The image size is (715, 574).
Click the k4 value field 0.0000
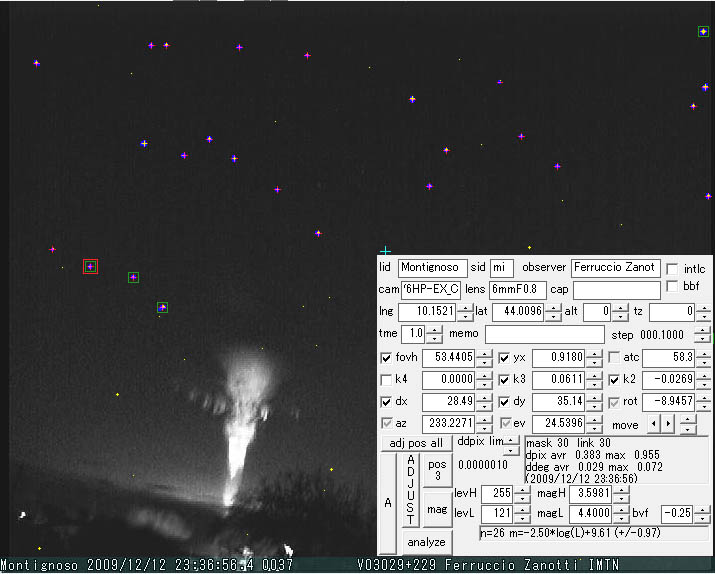coord(449,380)
